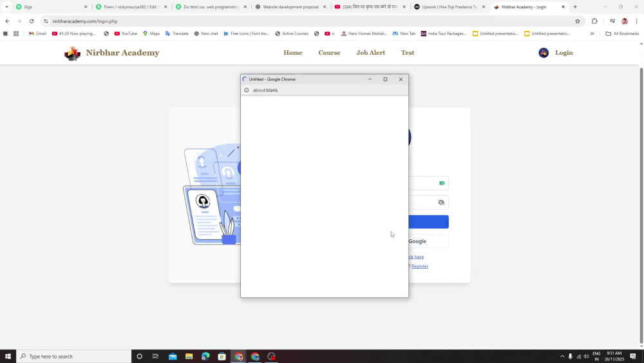Viewport: 644px width, 363px height.
Task: Open the India Tour Packages bookmark
Action: (x=444, y=34)
